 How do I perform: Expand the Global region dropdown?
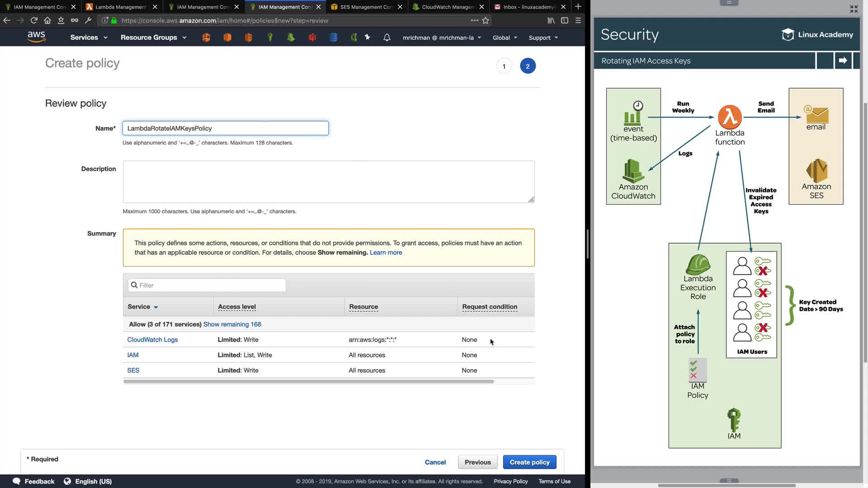tap(505, 38)
